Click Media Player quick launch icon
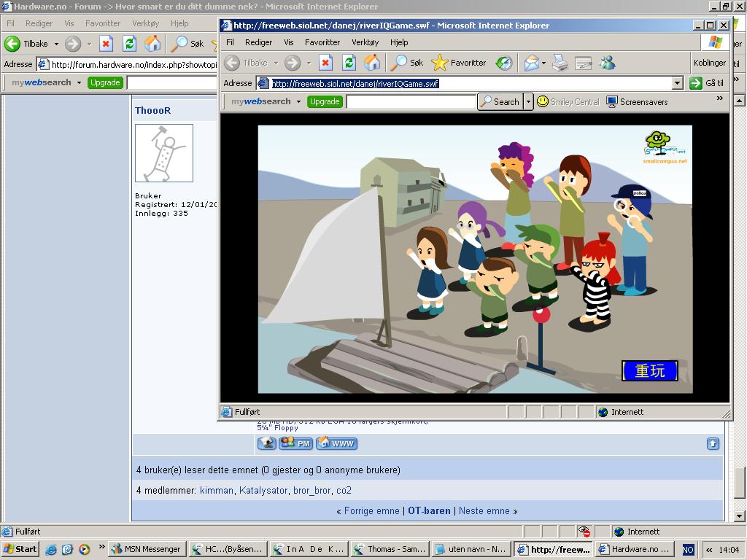 coord(84,550)
